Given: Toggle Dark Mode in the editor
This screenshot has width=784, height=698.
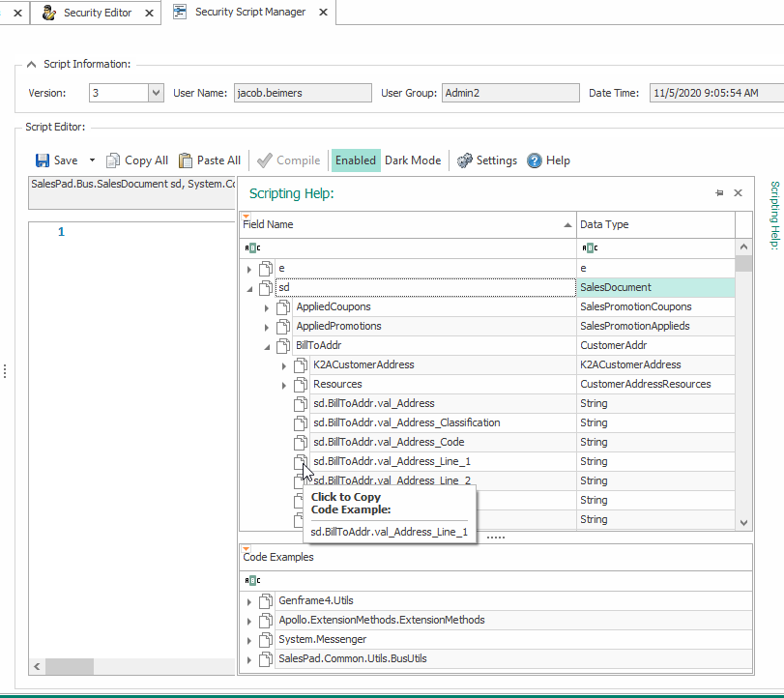Looking at the screenshot, I should (413, 160).
